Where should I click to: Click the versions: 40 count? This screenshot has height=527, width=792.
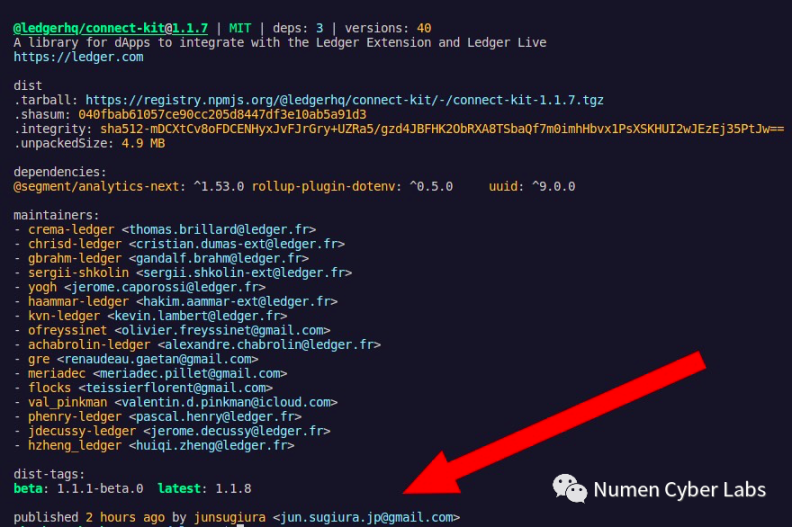click(x=388, y=28)
